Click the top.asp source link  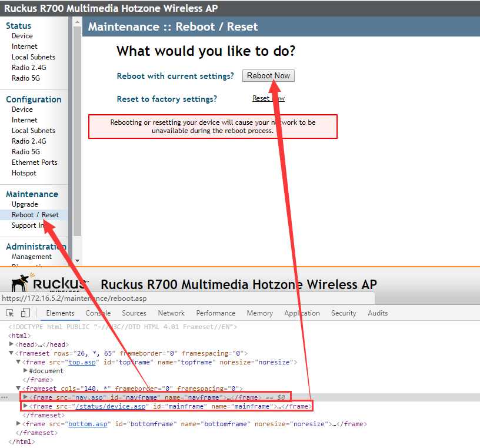pyautogui.click(x=82, y=362)
